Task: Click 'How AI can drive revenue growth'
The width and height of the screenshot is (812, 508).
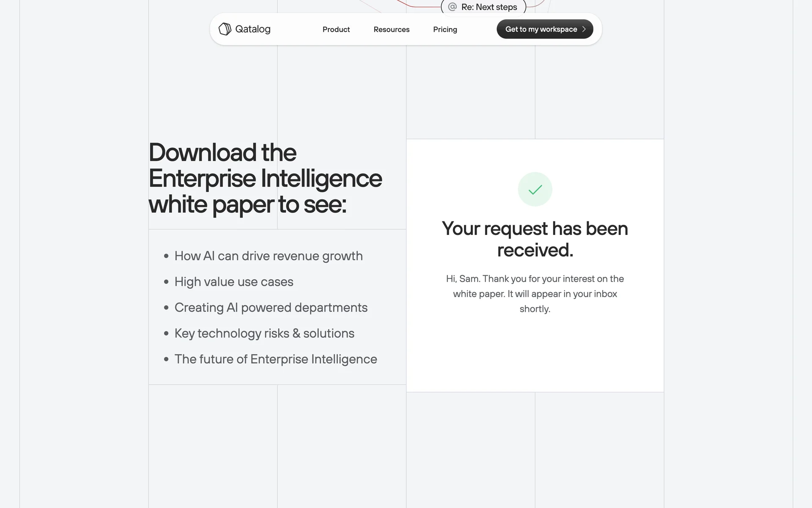Action: click(269, 256)
